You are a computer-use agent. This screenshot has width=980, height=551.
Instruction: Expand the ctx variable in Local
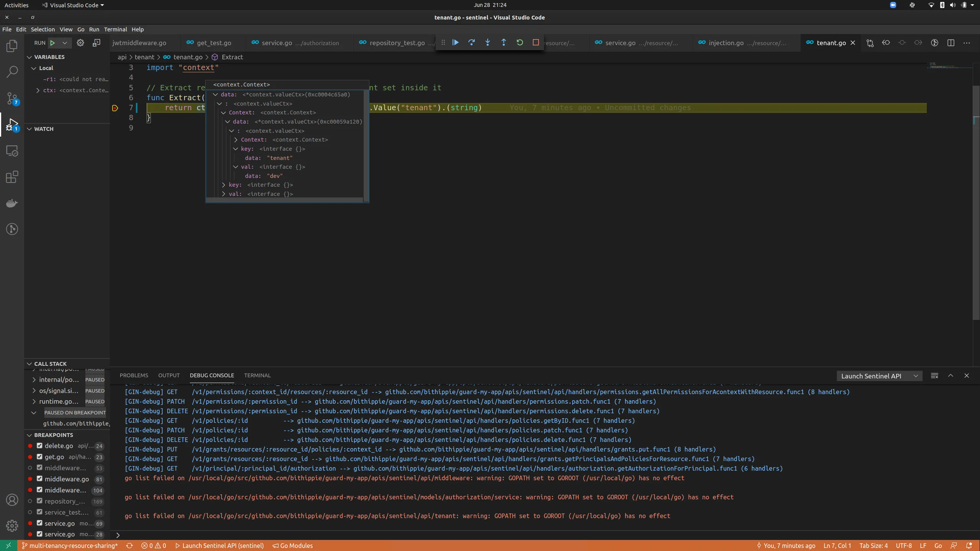tap(38, 90)
